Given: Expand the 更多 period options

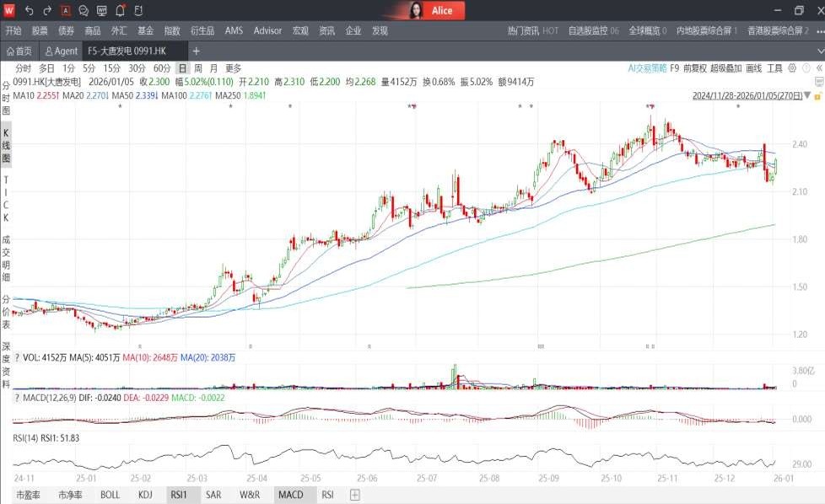Looking at the screenshot, I should point(233,68).
